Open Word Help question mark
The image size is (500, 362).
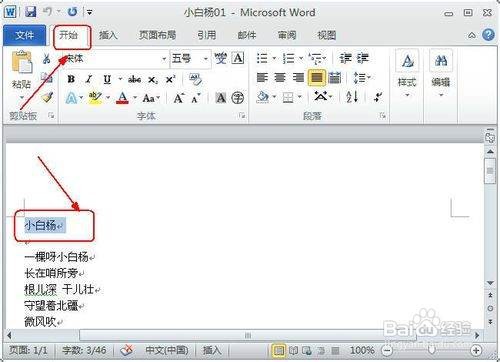[488, 35]
